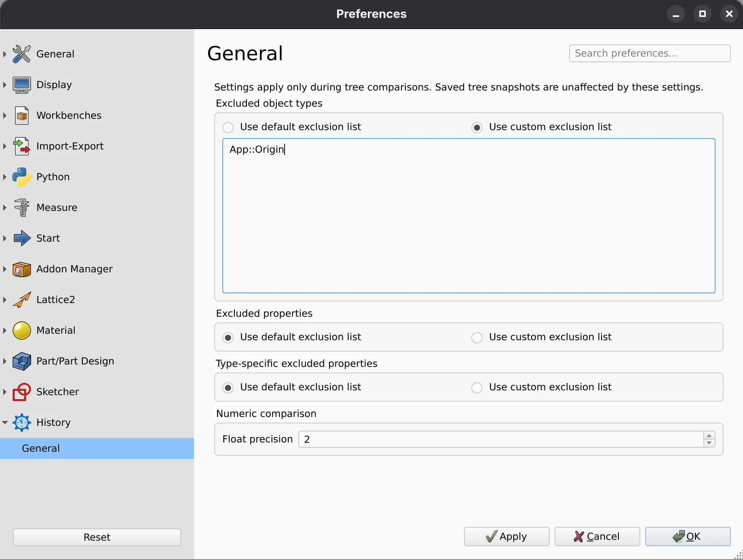This screenshot has width=743, height=560.
Task: Click the Apply button
Action: click(507, 537)
